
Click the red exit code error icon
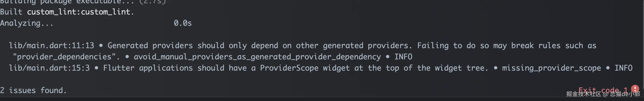pos(635,89)
